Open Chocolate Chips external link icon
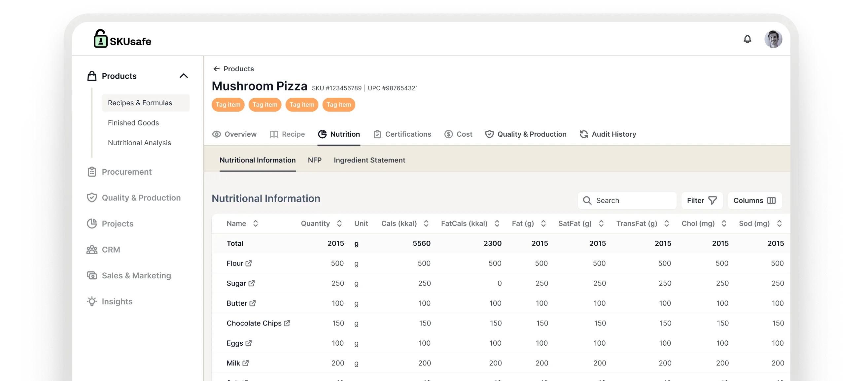Image resolution: width=868 pixels, height=381 pixels. pos(287,323)
